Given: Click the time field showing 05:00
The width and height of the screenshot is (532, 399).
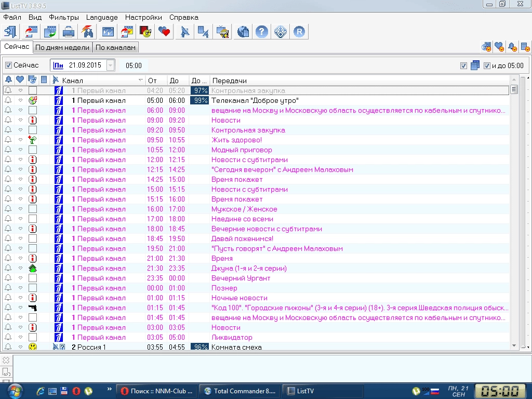Looking at the screenshot, I should coord(134,65).
